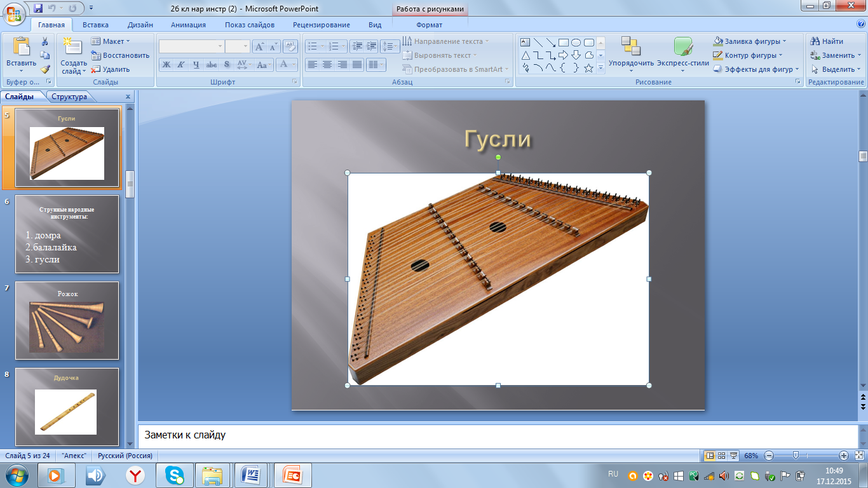Click the Cut scissors icon
This screenshot has height=488, width=868.
tap(45, 41)
